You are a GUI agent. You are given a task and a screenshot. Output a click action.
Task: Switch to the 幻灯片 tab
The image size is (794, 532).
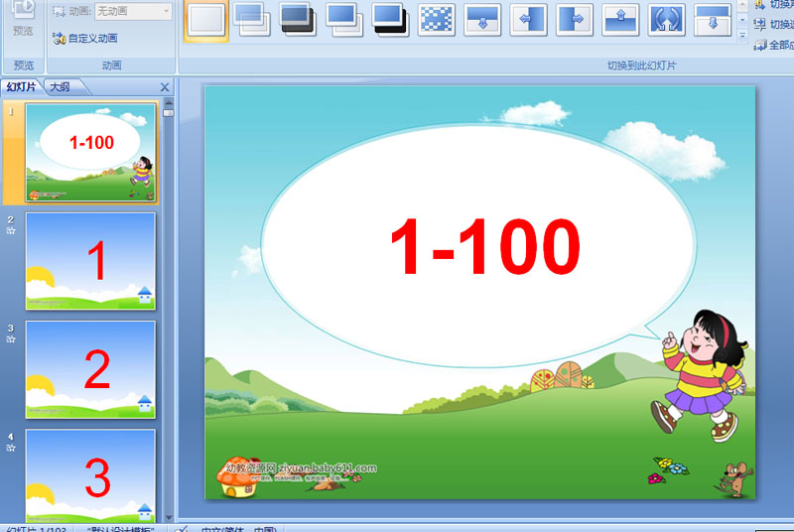coord(21,87)
